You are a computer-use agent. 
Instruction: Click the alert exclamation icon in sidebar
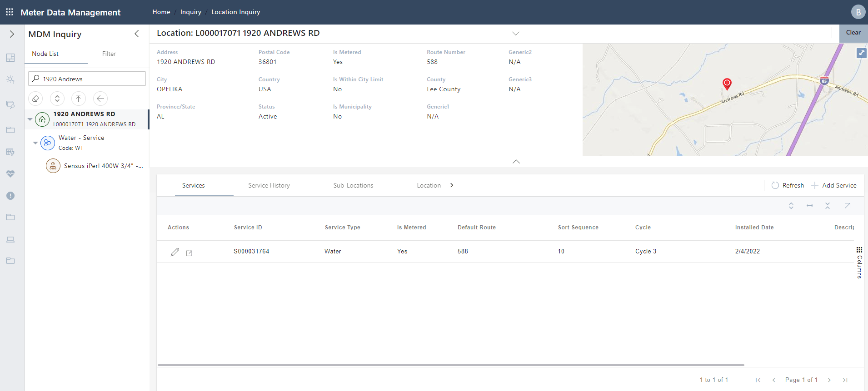pos(10,196)
